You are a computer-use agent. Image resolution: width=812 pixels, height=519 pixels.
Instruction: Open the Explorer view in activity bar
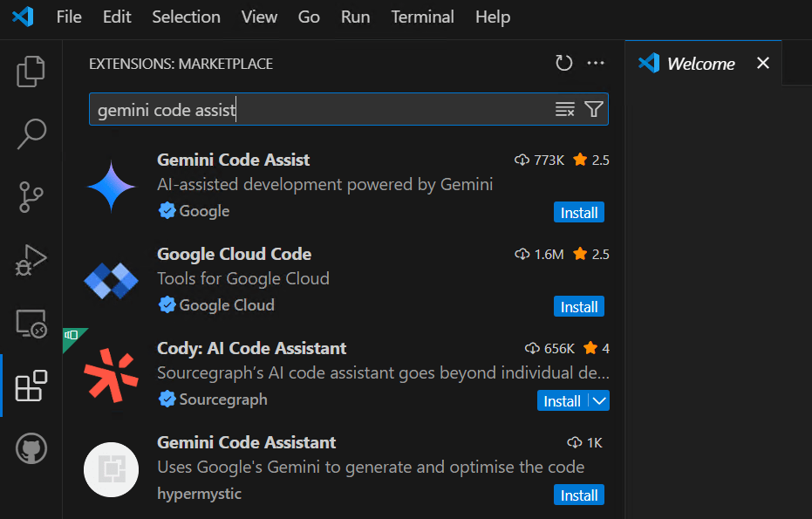(31, 72)
